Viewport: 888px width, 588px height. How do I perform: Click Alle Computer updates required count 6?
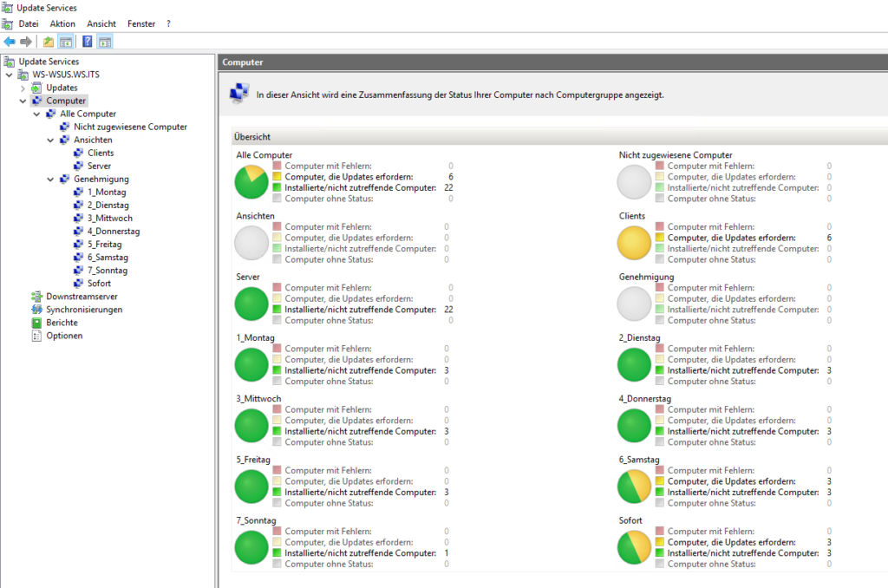coord(451,177)
